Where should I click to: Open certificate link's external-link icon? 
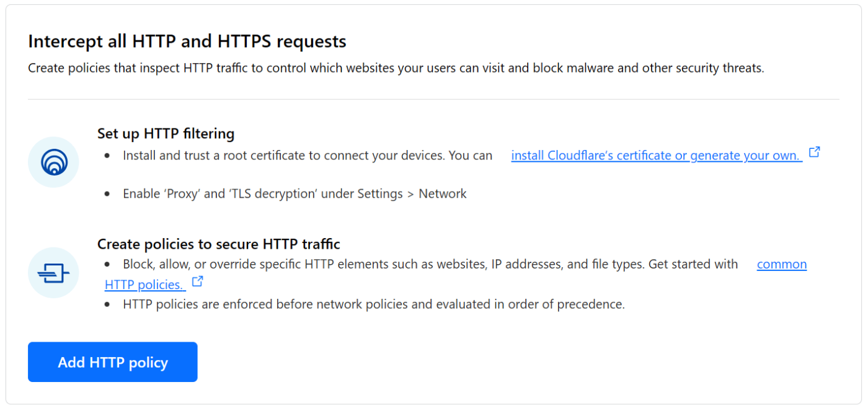[814, 151]
